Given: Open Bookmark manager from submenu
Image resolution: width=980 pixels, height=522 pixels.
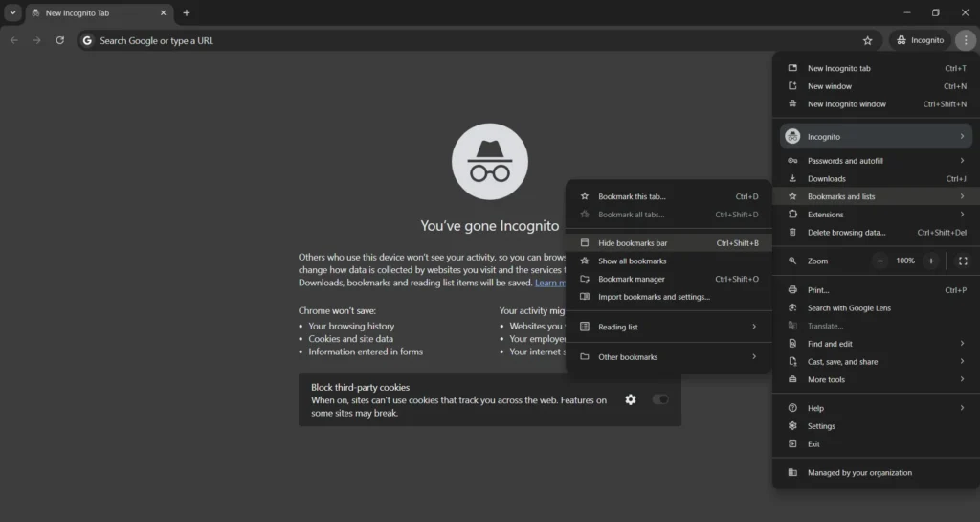Looking at the screenshot, I should (669, 279).
